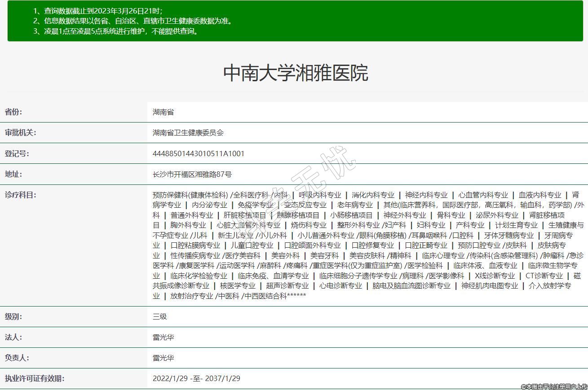Click the registration number 44488501443010511A1001

pyautogui.click(x=199, y=153)
